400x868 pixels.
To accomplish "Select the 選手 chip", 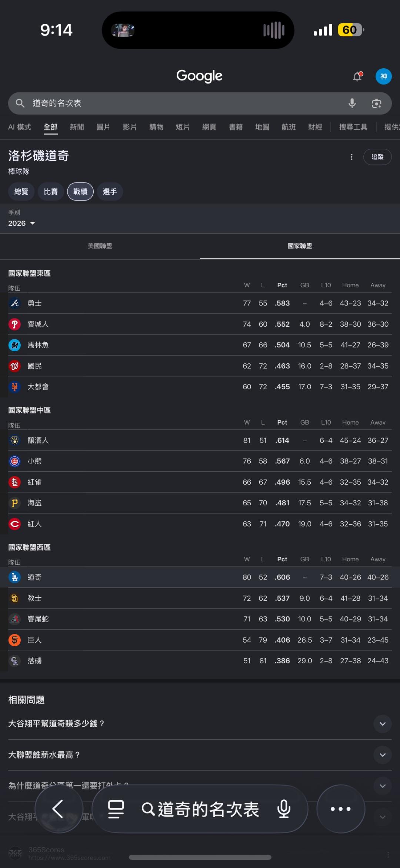I will coord(110,192).
